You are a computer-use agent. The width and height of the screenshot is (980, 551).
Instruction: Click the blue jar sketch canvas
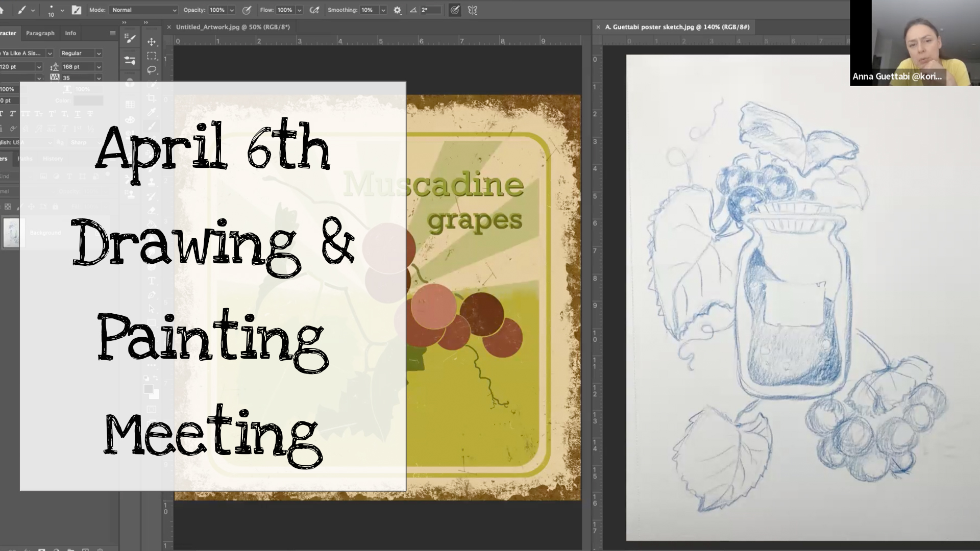click(x=803, y=297)
